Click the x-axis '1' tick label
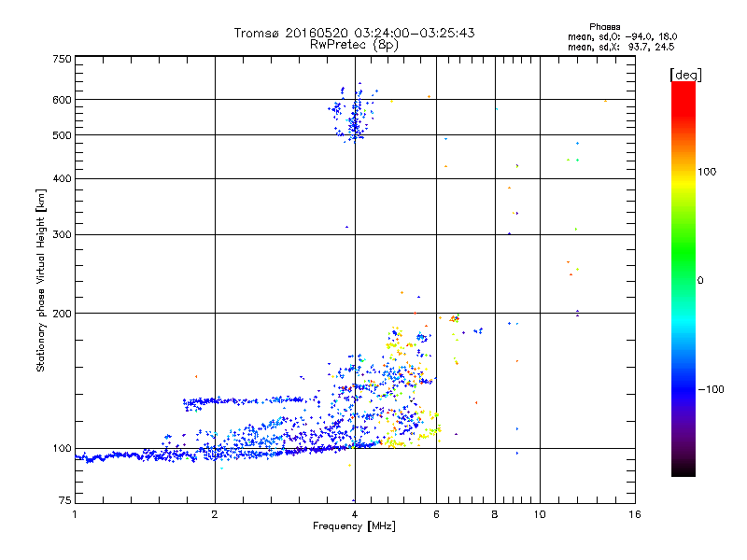 coord(75,514)
